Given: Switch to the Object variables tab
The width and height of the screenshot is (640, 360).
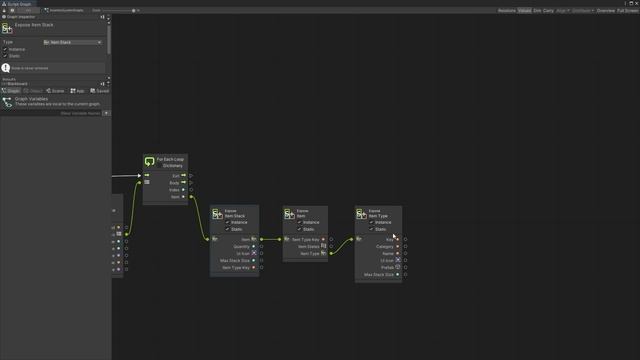Looking at the screenshot, I should (33, 91).
